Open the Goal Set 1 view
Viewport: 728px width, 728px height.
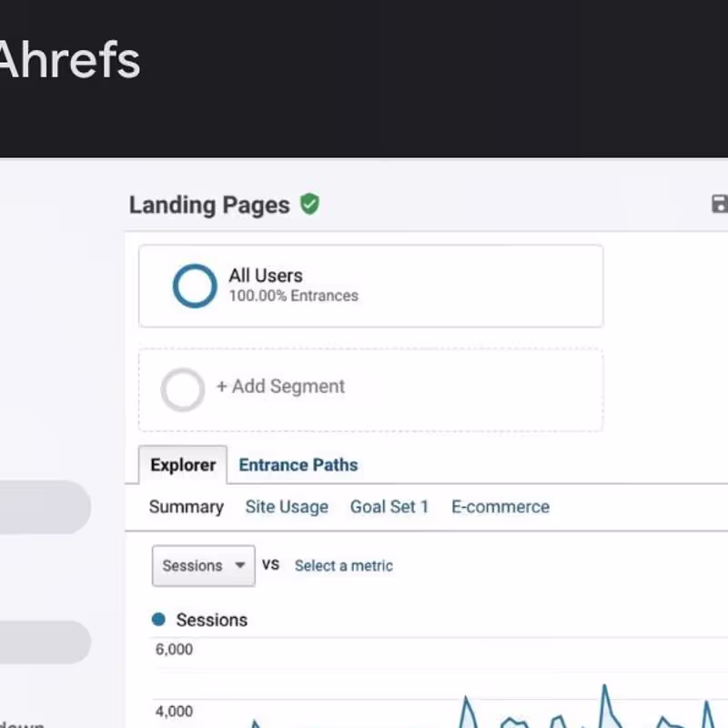pyautogui.click(x=389, y=507)
